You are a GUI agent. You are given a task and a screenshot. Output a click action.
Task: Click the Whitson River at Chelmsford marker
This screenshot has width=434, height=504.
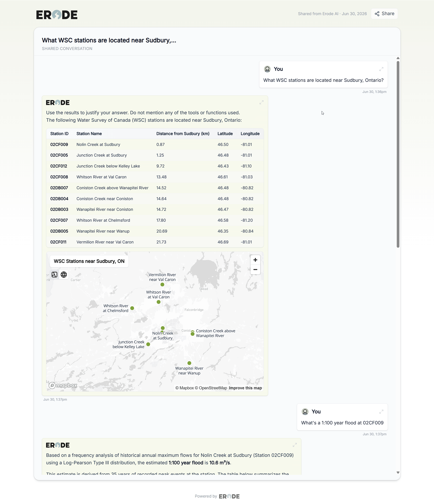click(x=132, y=308)
